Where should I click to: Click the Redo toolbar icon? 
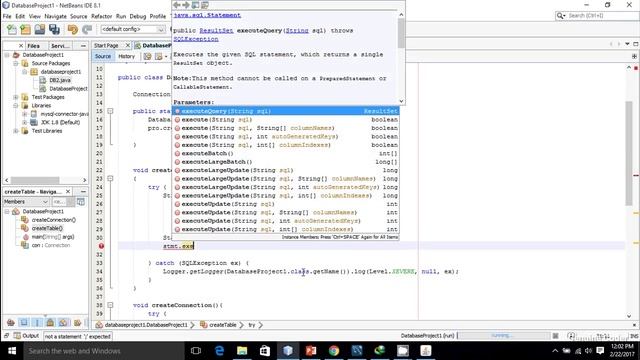[87, 29]
